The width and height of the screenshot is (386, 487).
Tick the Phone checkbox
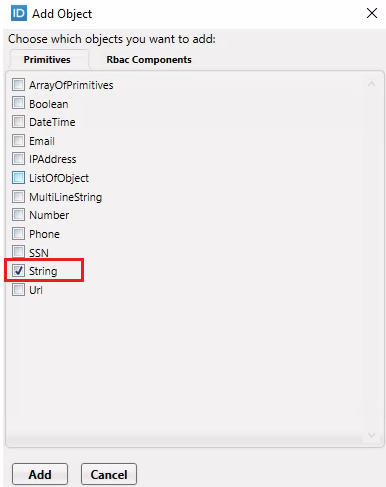click(18, 233)
